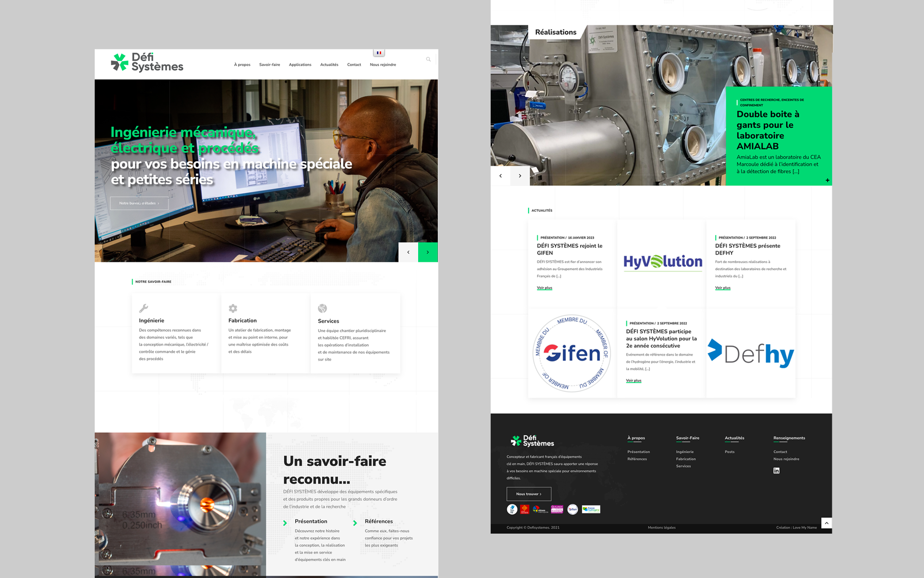Open the Actualités menu item
Image resolution: width=924 pixels, height=578 pixels.
329,65
